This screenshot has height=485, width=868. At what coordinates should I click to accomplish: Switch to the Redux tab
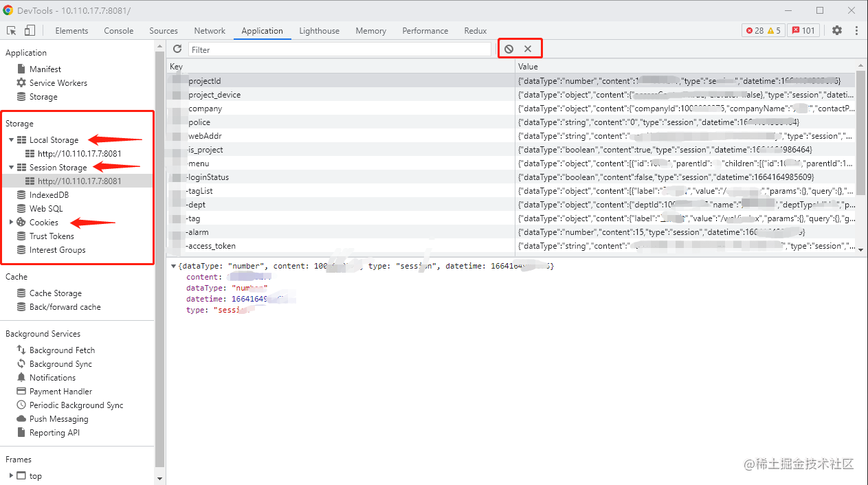[476, 31]
